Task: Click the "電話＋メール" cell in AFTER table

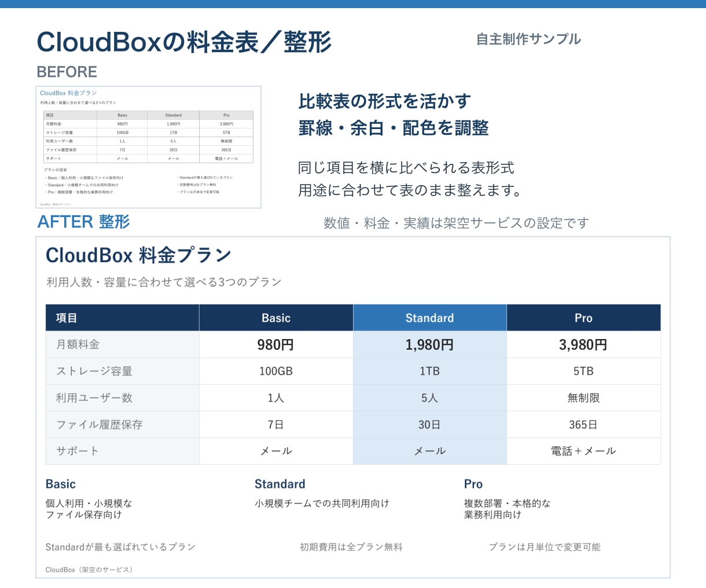Action: click(x=583, y=451)
